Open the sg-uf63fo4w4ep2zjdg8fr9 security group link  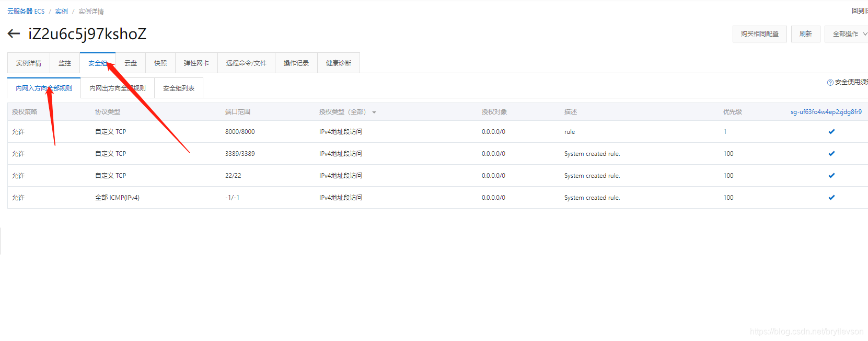[x=826, y=112]
